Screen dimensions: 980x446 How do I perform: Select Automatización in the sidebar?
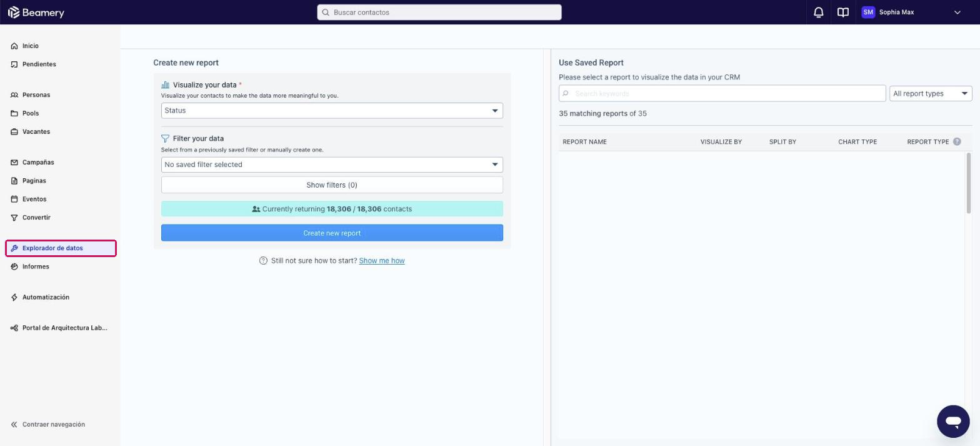coord(46,297)
